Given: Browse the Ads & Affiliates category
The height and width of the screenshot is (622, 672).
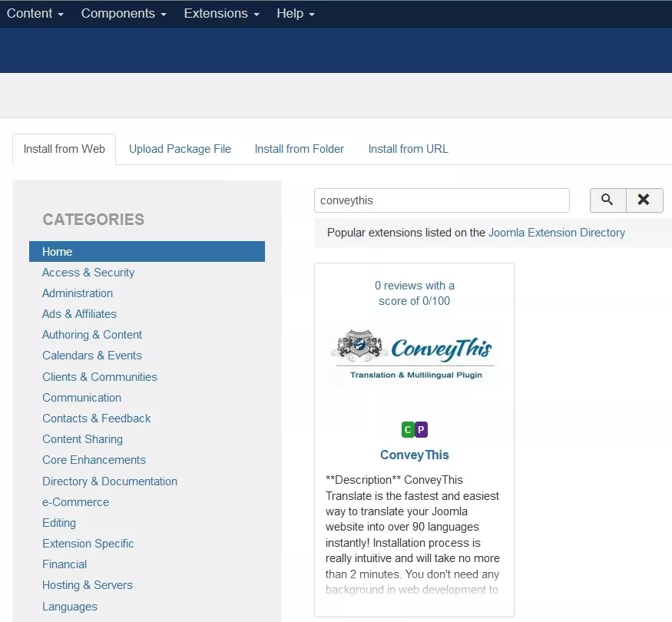Looking at the screenshot, I should tap(79, 314).
